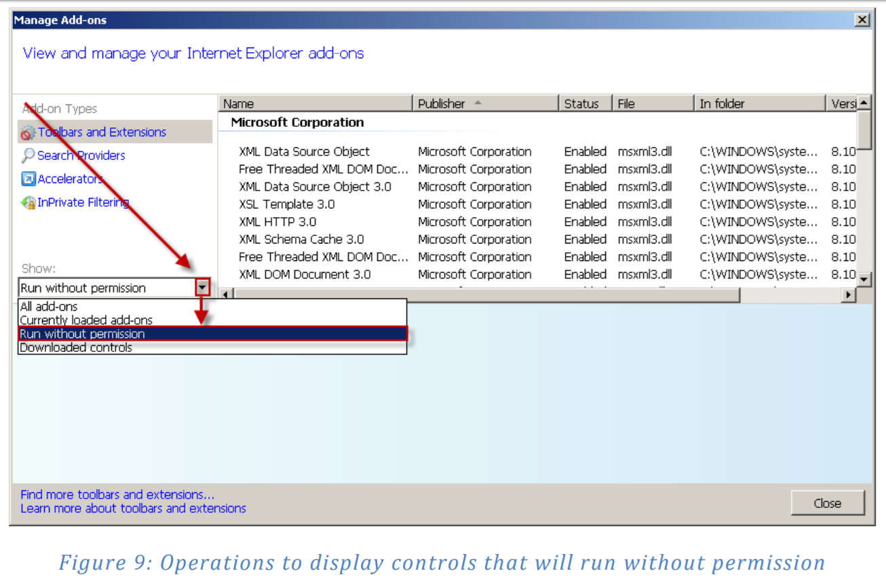
Task: Select Run without permission option
Action: 212,334
